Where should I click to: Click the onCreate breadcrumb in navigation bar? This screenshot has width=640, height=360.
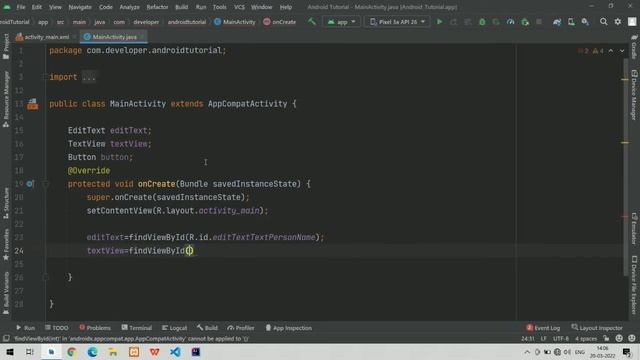pos(280,22)
